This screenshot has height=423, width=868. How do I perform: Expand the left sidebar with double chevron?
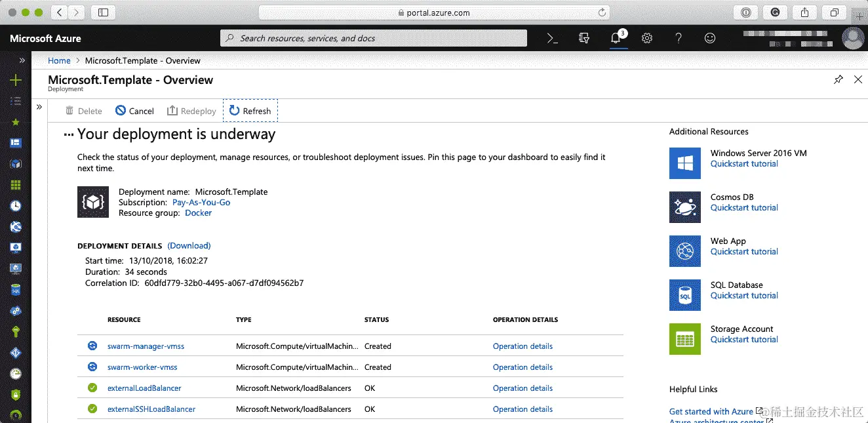click(x=22, y=60)
